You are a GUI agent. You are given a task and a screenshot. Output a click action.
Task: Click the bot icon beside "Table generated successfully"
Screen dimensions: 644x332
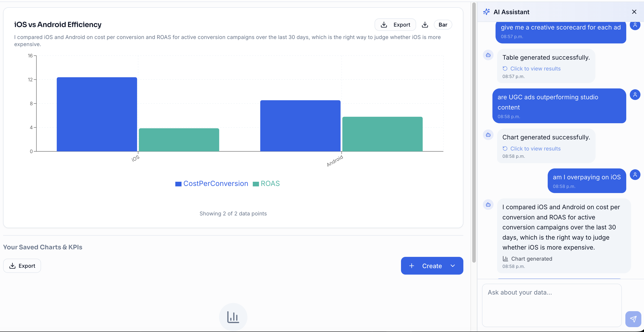[x=488, y=55]
